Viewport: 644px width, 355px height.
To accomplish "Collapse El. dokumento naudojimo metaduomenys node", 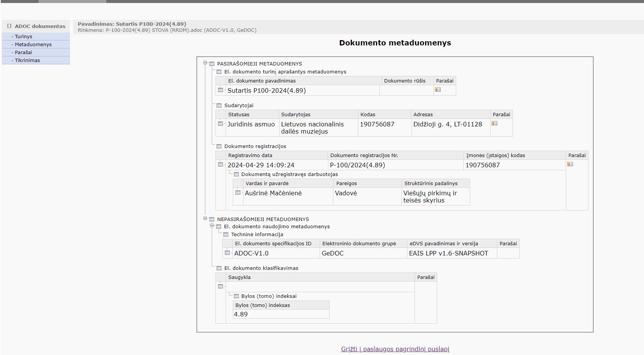I will click(212, 226).
